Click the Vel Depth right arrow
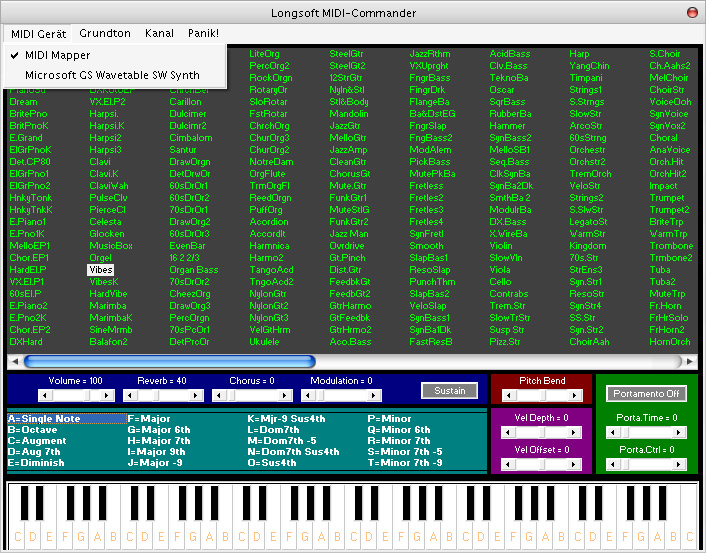Screen dimensions: 706x553 572,431
